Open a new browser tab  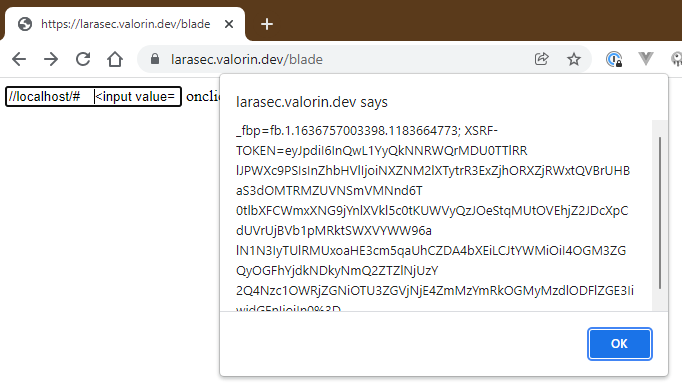pos(267,24)
